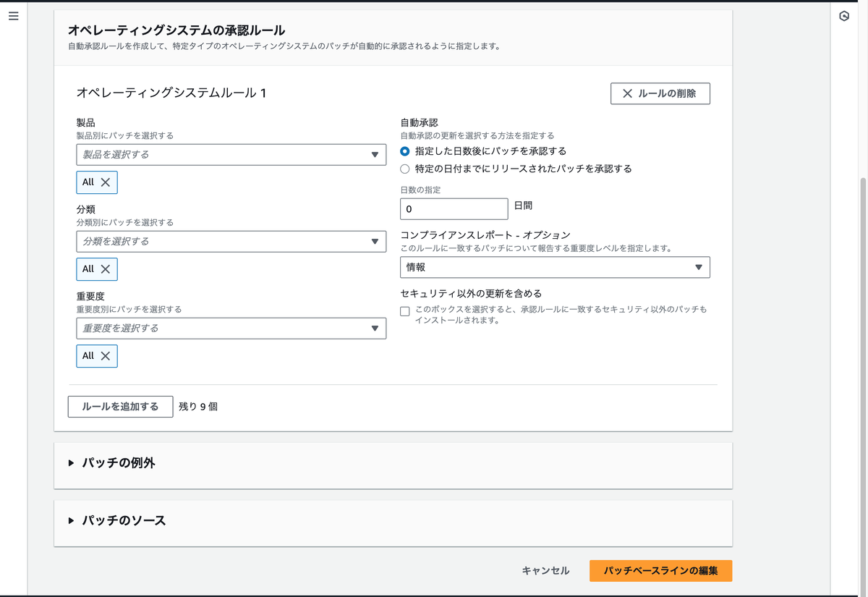Viewport: 868px width, 597px height.
Task: Open the compliance level 情報 dropdown
Action: (x=555, y=267)
